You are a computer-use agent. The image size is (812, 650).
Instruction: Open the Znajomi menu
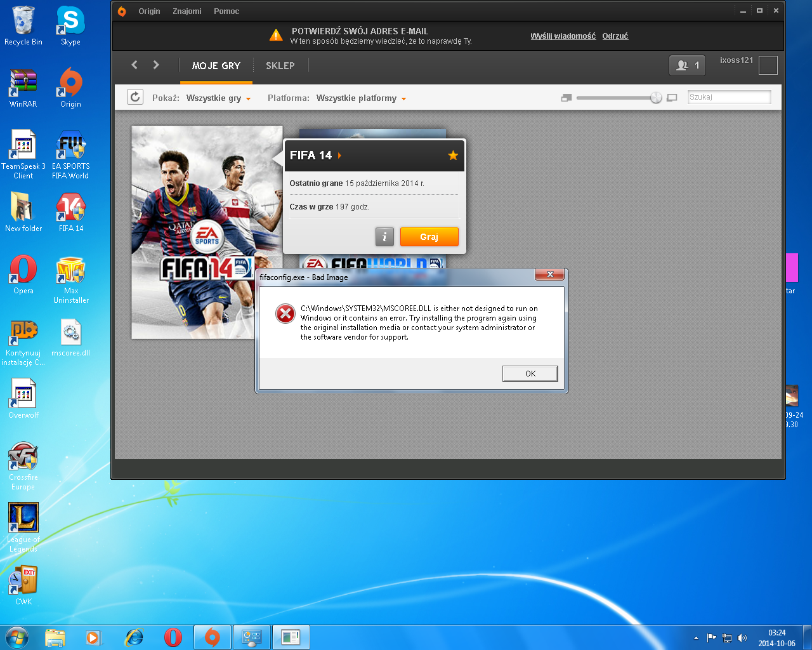click(x=187, y=11)
